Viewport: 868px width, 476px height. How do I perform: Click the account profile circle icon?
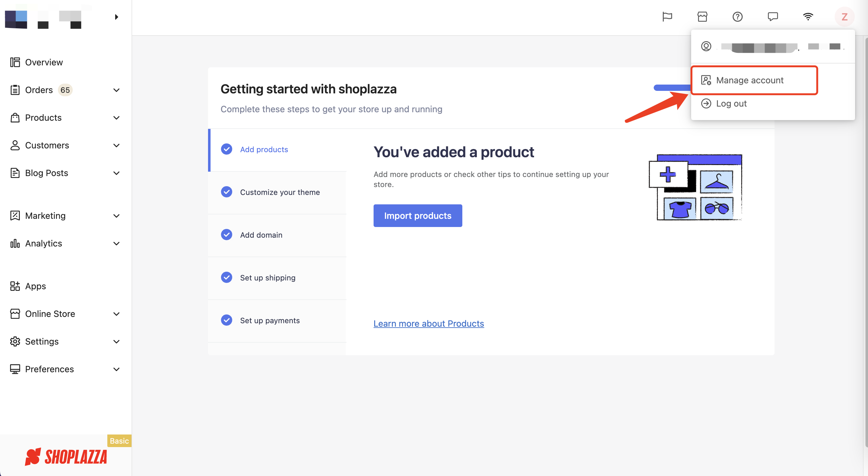[x=706, y=46]
